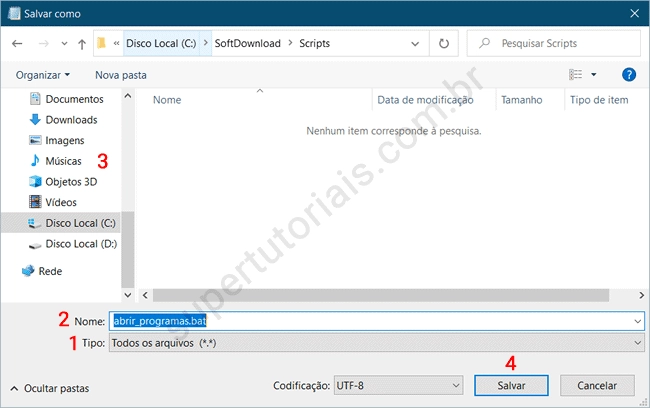Collapse folders with Ocultar pastas
The image size is (650, 408).
(50, 388)
